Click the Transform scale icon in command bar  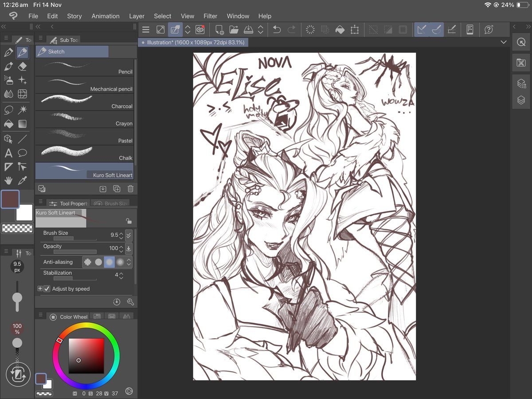click(x=354, y=30)
